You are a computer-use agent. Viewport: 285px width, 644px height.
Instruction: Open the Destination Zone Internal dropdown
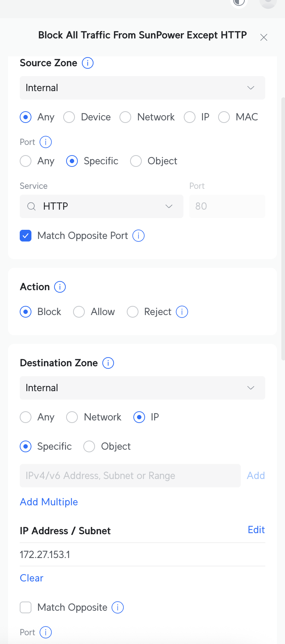tap(142, 388)
